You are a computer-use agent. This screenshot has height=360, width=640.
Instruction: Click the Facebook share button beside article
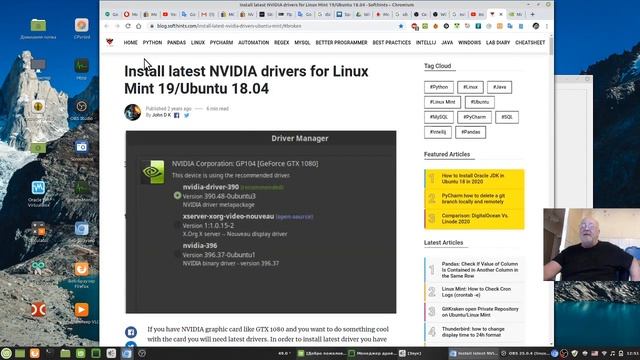(131, 332)
